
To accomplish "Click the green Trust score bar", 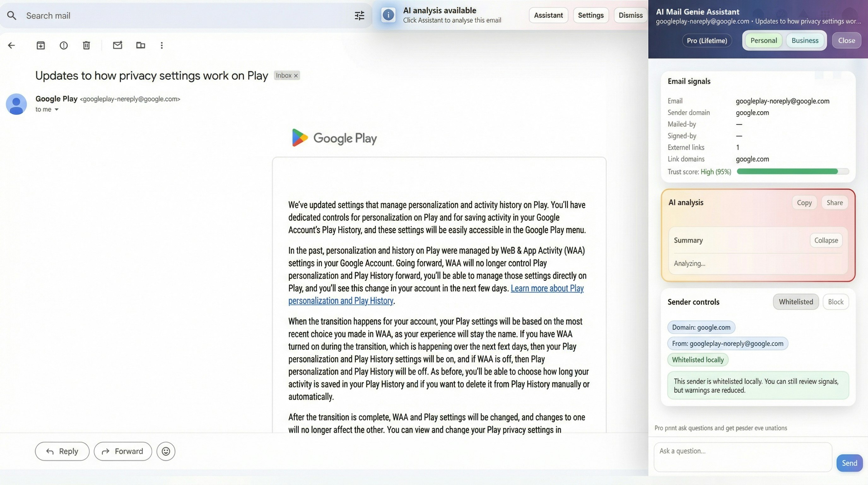I will pyautogui.click(x=792, y=171).
